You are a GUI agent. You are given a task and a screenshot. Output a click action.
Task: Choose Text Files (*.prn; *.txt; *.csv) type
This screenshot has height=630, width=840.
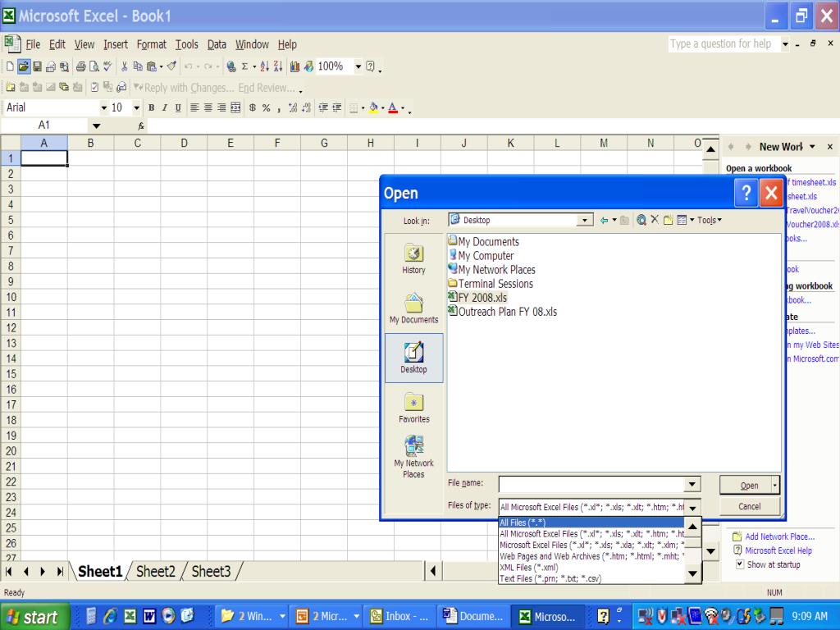click(591, 578)
